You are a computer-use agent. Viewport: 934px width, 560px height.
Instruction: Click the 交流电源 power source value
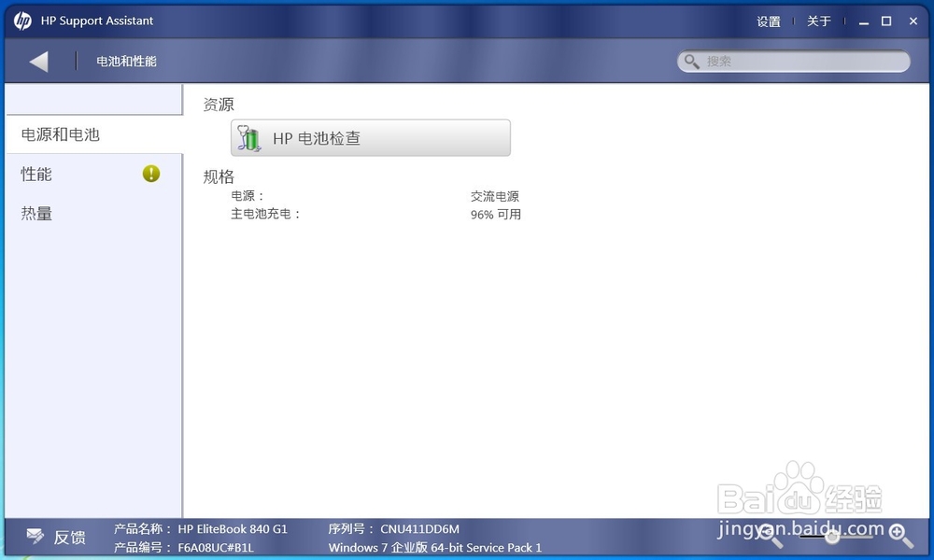[494, 196]
